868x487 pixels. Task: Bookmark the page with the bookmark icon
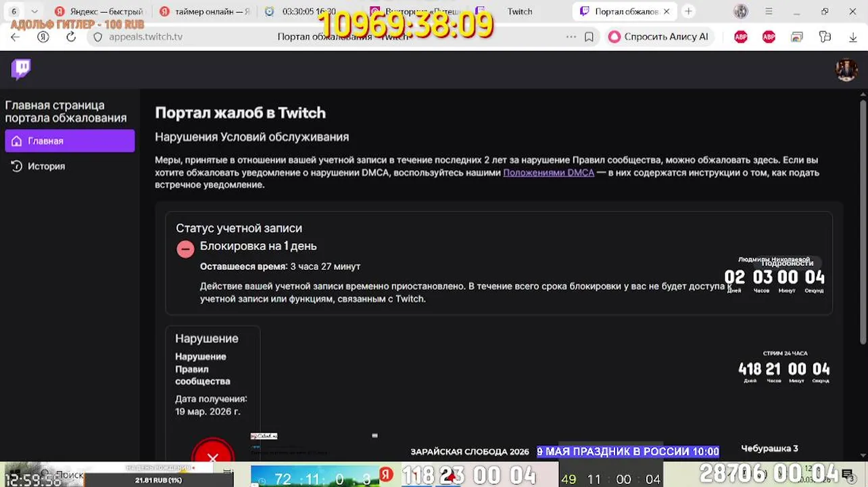click(589, 37)
